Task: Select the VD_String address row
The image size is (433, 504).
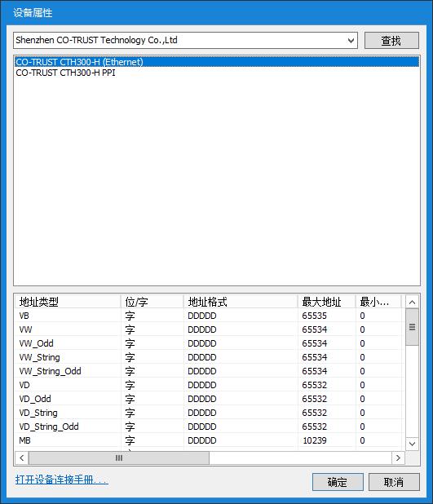Action: tap(209, 413)
